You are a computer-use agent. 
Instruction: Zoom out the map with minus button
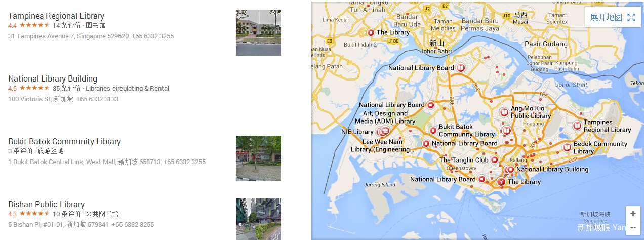click(x=633, y=227)
